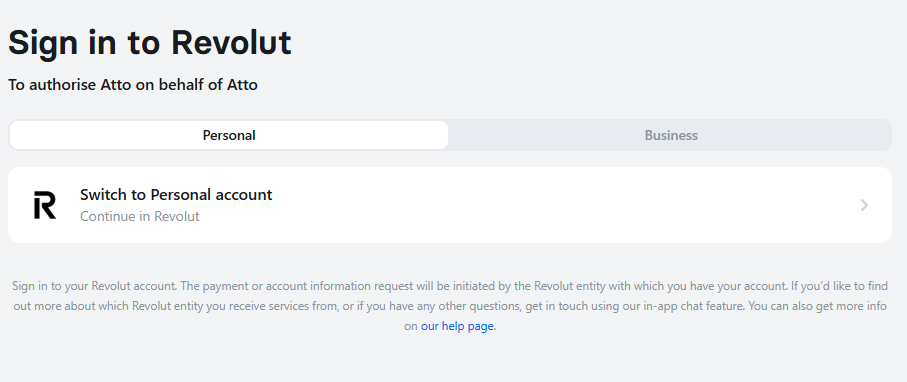Open the "our help page" link

457,326
